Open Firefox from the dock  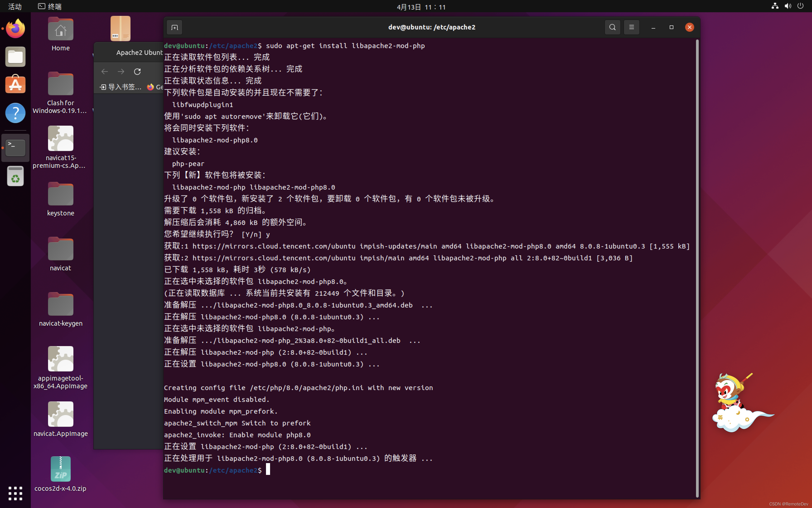[x=15, y=29]
